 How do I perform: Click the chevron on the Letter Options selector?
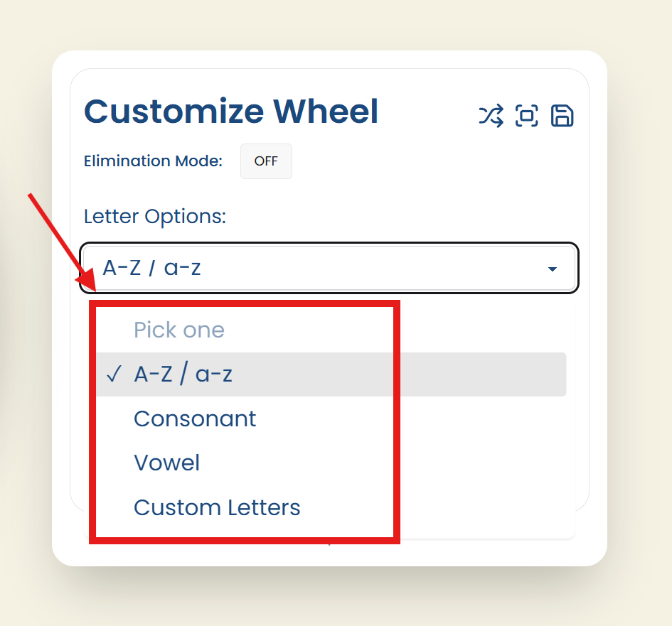[x=553, y=269]
